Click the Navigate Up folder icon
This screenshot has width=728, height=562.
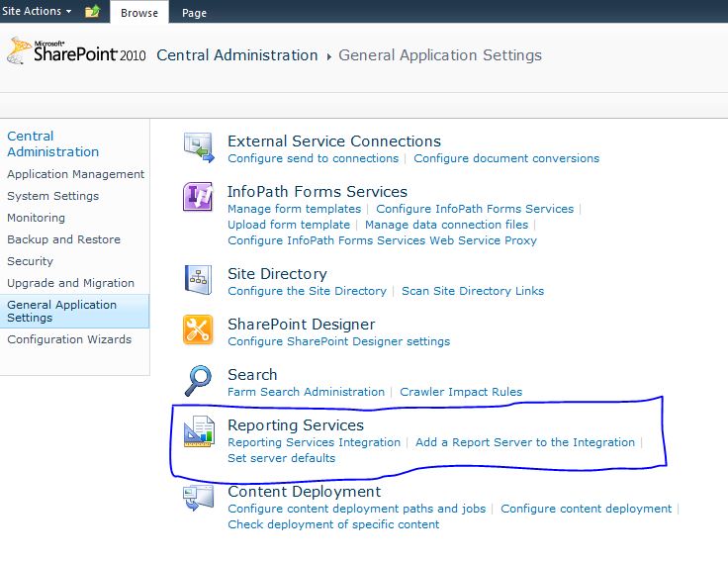click(x=92, y=11)
